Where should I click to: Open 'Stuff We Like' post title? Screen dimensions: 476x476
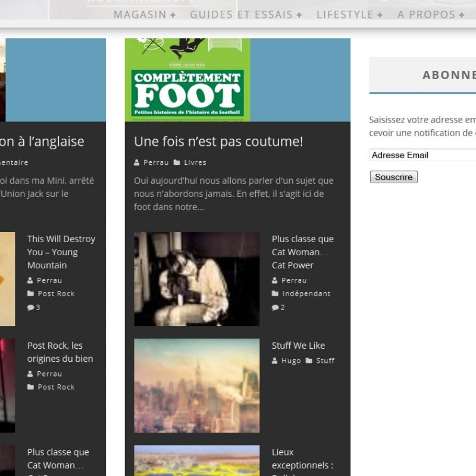point(298,346)
